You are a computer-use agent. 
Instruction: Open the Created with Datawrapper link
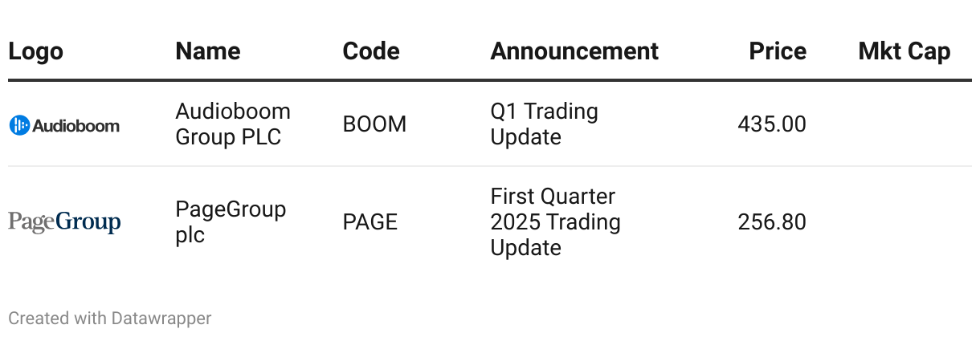tap(110, 319)
